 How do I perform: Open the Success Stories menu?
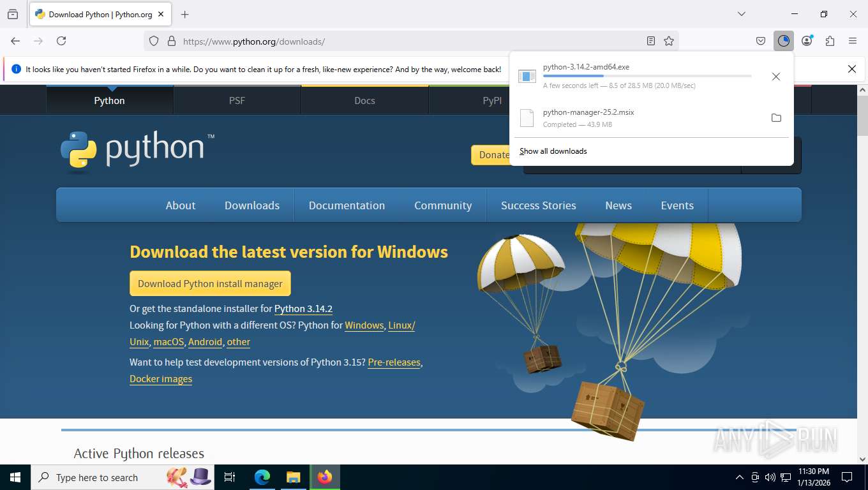(x=539, y=205)
